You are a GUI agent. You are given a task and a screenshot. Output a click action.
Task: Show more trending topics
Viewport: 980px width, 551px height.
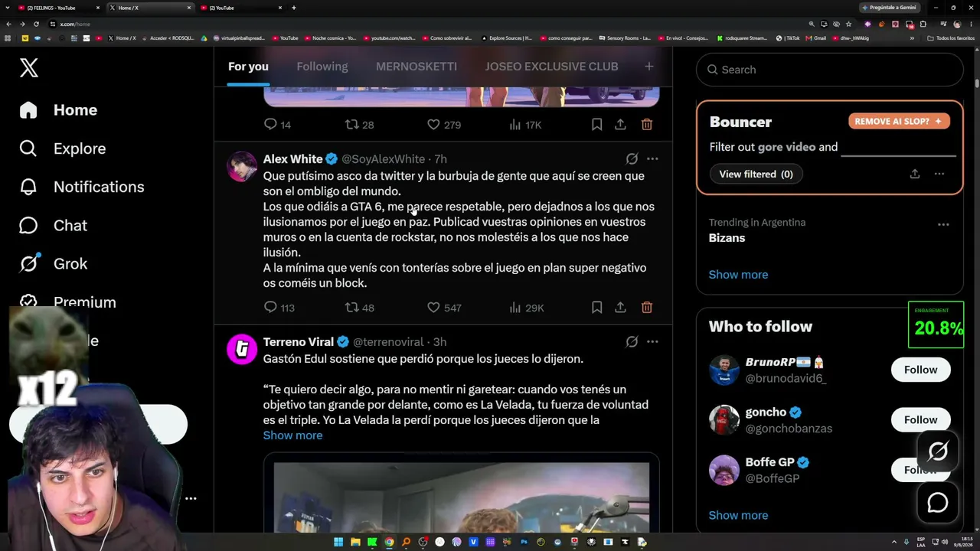click(x=738, y=275)
